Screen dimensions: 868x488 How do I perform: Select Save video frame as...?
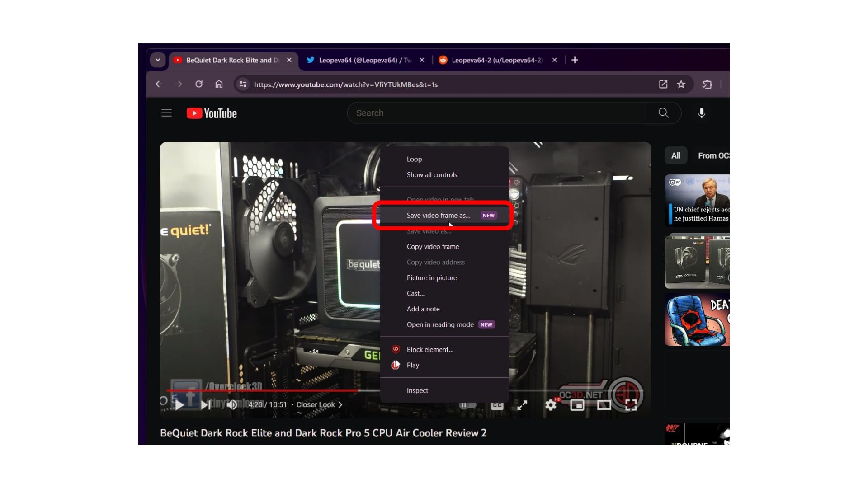438,215
